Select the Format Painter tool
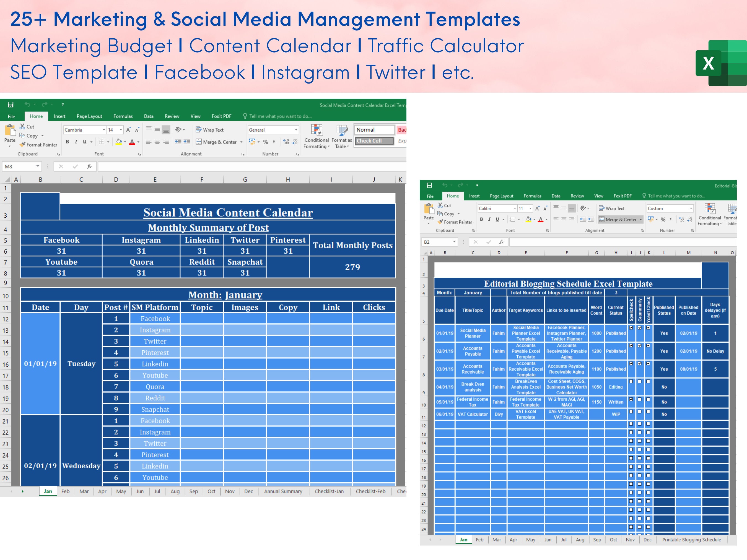The height and width of the screenshot is (560, 747). (x=39, y=145)
